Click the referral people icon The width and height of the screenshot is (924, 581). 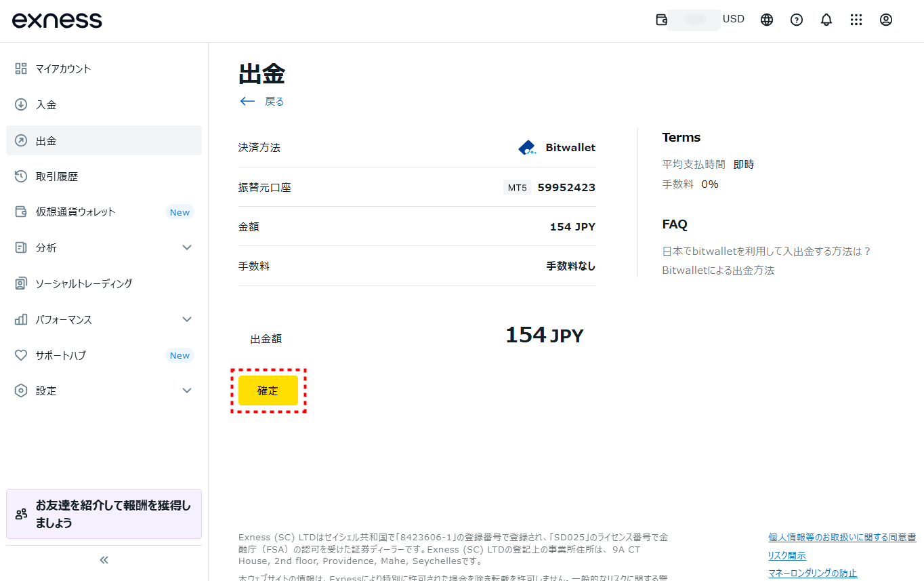click(21, 514)
